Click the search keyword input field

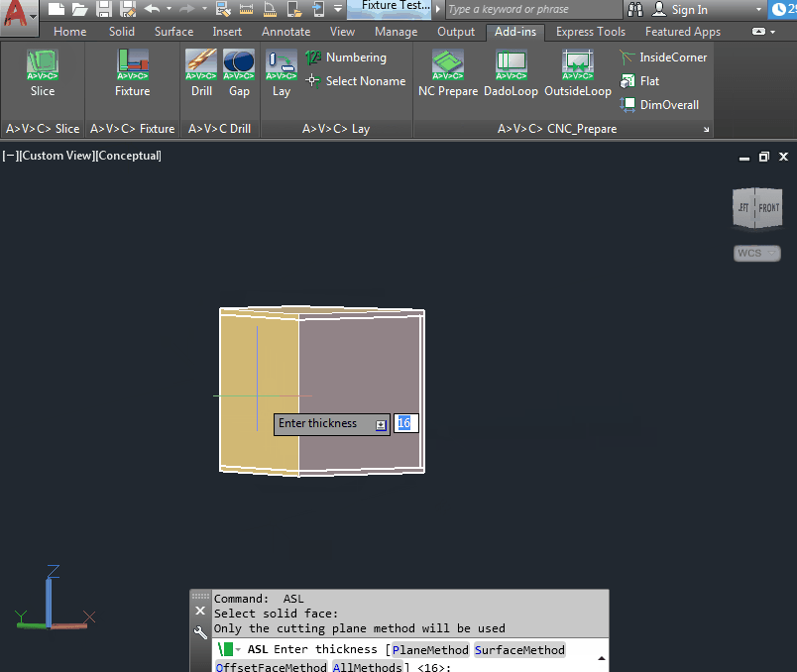533,9
